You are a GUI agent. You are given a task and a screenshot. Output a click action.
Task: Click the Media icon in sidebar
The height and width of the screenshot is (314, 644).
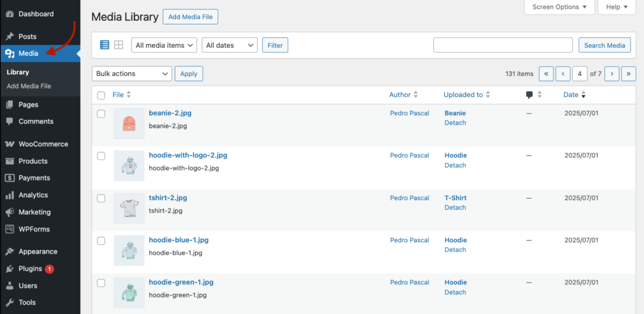tap(10, 53)
